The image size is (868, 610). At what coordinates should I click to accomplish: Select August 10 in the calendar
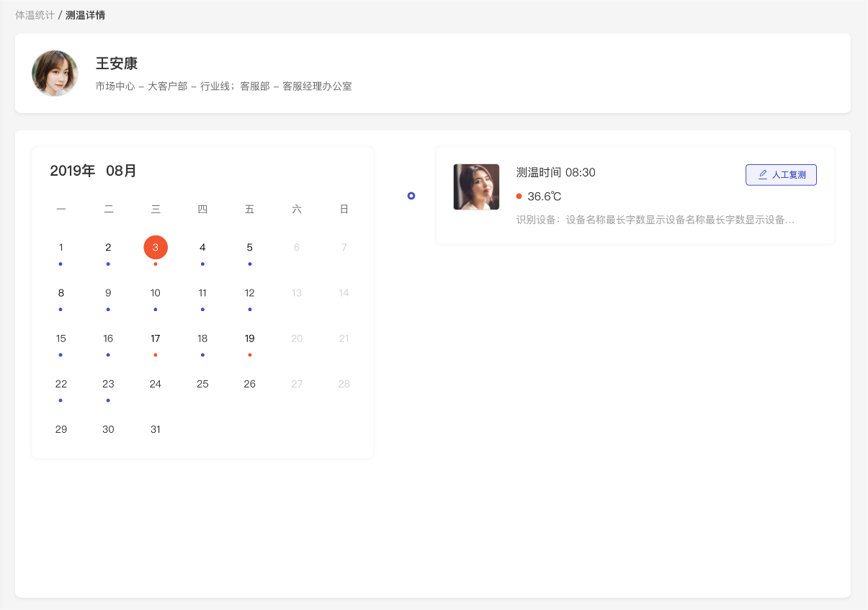156,292
